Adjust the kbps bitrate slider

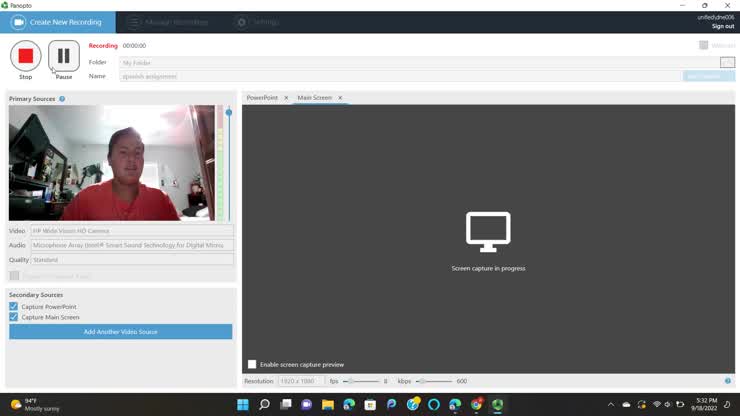pos(422,381)
